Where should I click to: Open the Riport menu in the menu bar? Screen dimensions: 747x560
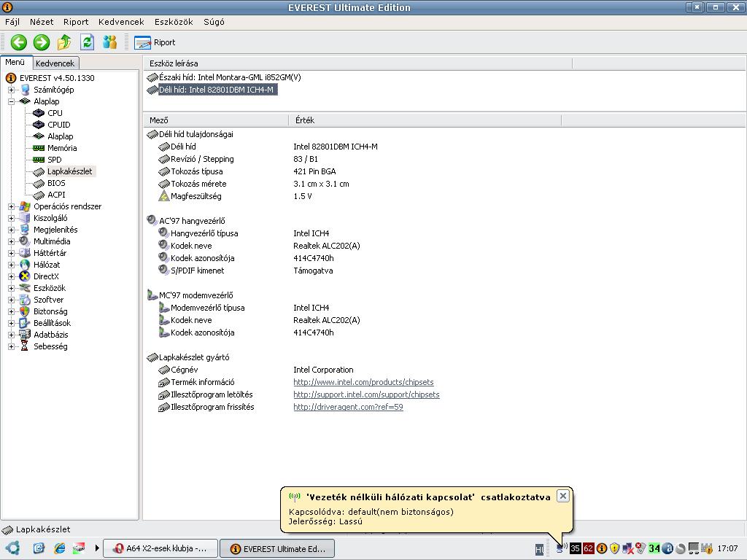click(76, 22)
